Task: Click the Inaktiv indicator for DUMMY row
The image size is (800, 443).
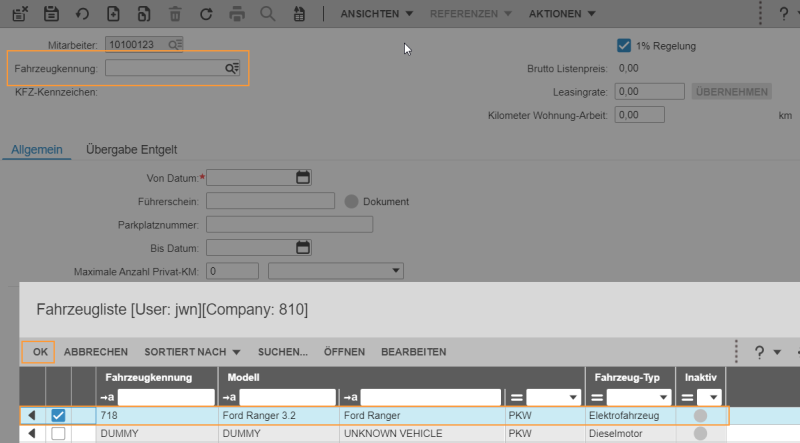Action: pyautogui.click(x=701, y=433)
